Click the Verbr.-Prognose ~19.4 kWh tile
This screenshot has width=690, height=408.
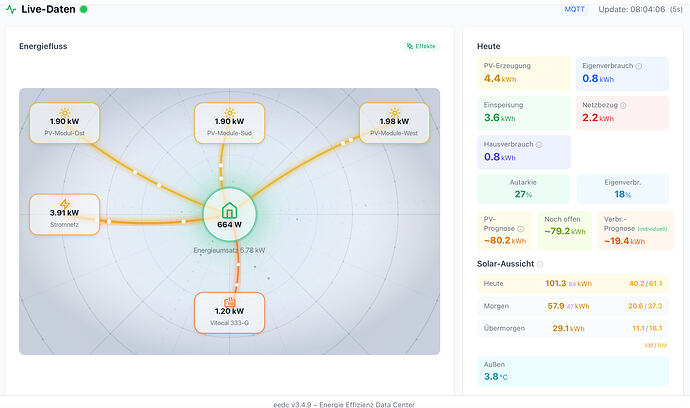click(x=635, y=231)
